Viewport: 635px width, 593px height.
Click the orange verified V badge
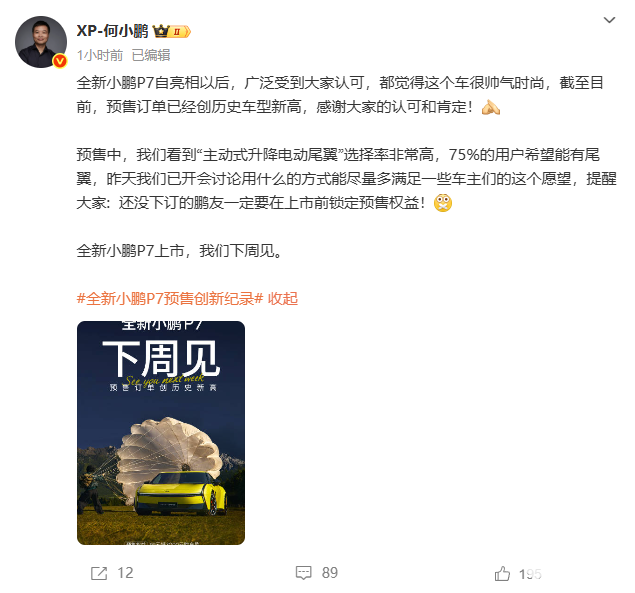click(60, 61)
